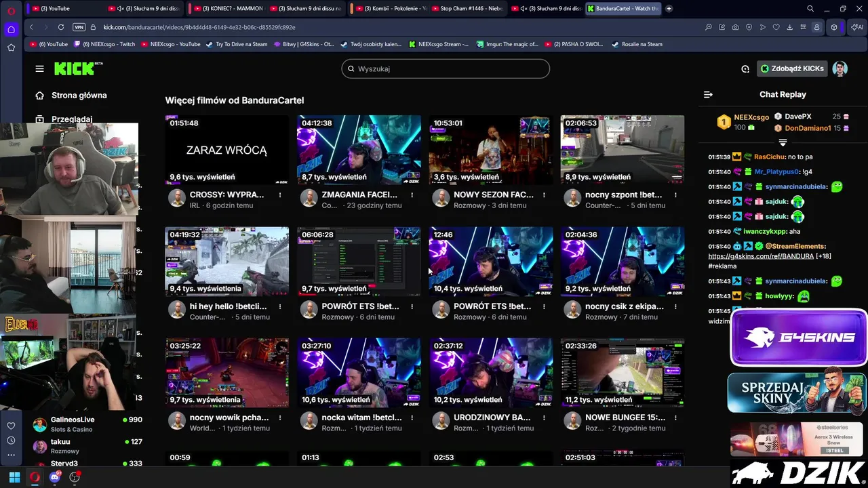
Task: Go back with browser back arrow
Action: pyautogui.click(x=31, y=27)
